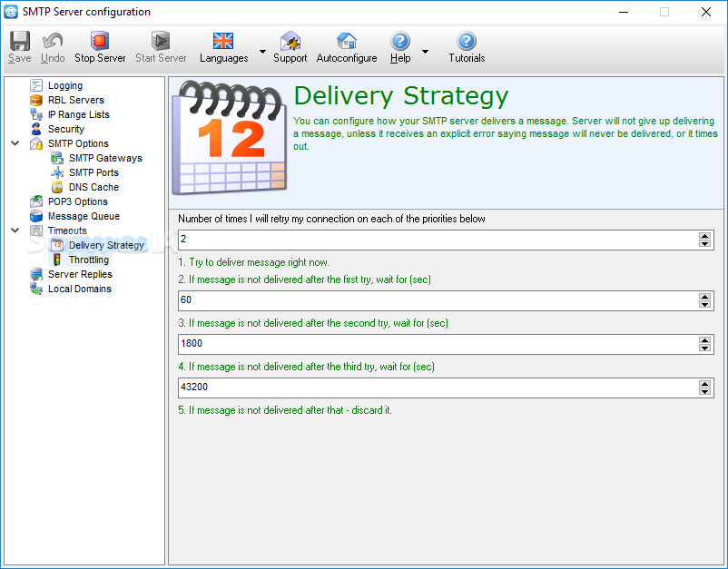Decrease the 1800 second wait value
Viewport: 728px width, 569px height.
tap(704, 348)
